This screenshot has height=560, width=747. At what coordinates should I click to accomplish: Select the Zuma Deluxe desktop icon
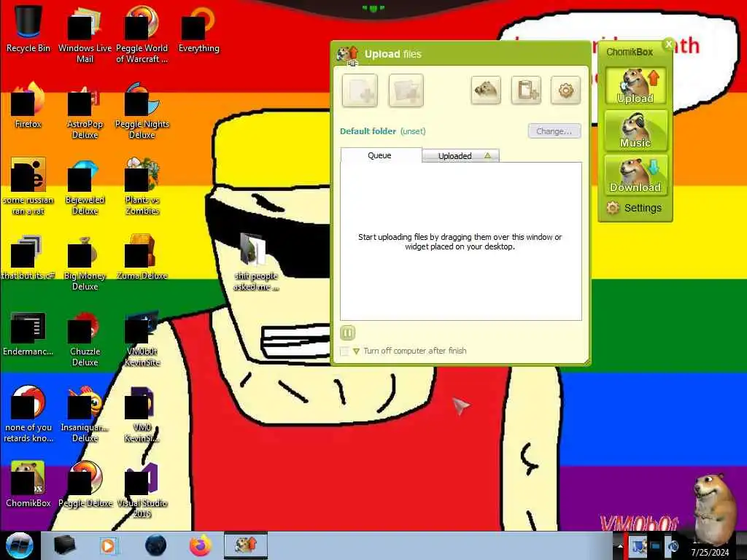coord(142,256)
